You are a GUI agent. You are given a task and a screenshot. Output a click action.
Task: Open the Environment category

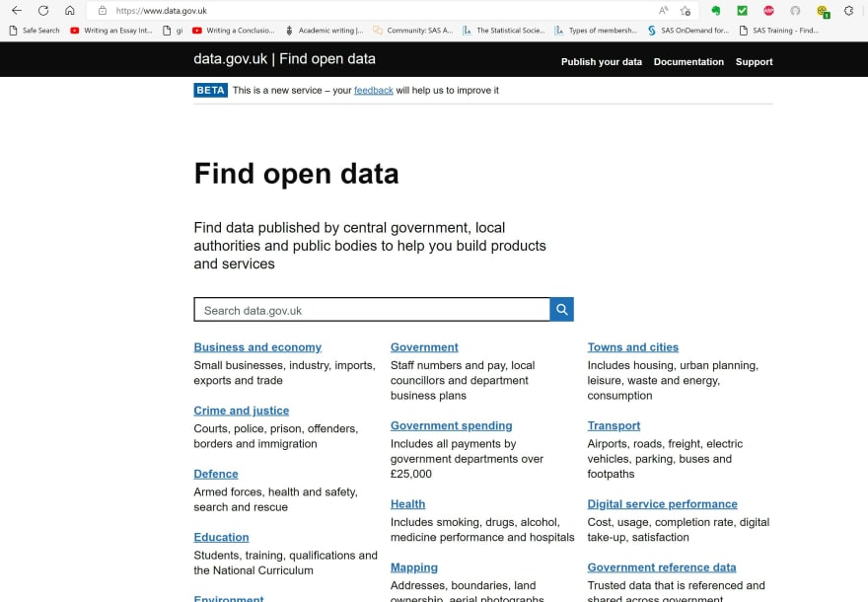click(x=229, y=598)
